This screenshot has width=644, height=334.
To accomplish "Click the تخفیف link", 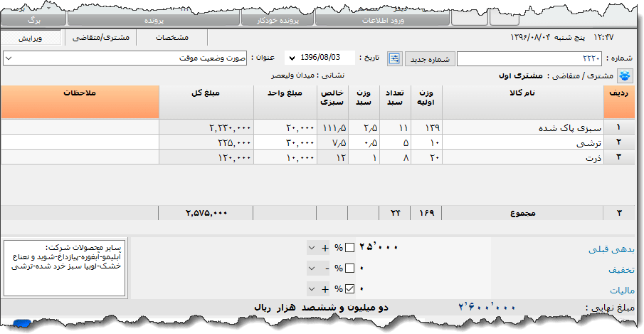I will 621,270.
